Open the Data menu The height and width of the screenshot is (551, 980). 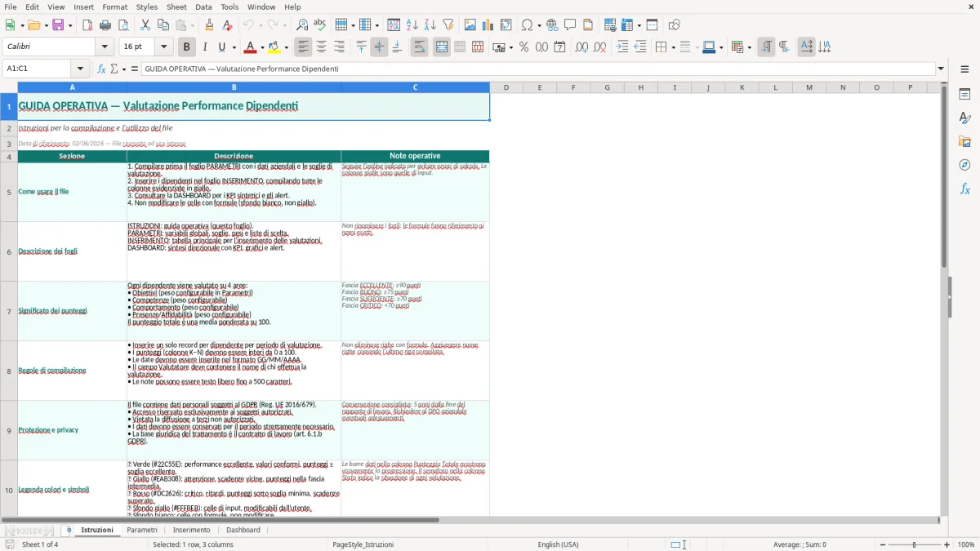coord(203,7)
